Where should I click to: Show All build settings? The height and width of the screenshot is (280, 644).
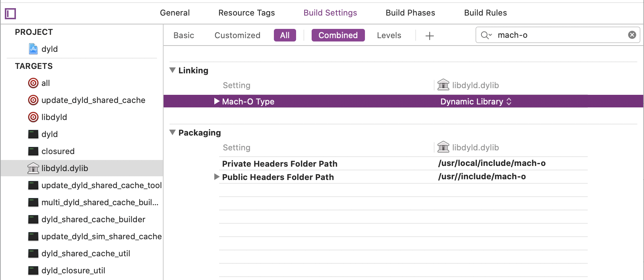(x=285, y=35)
